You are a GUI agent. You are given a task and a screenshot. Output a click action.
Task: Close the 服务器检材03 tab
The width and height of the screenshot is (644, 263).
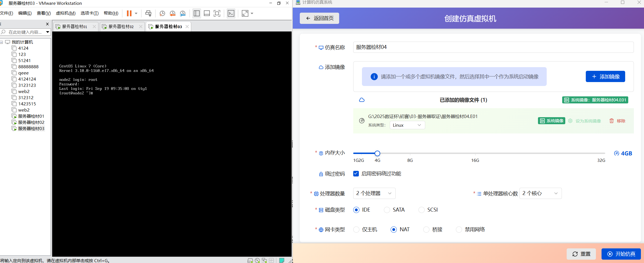(x=187, y=27)
